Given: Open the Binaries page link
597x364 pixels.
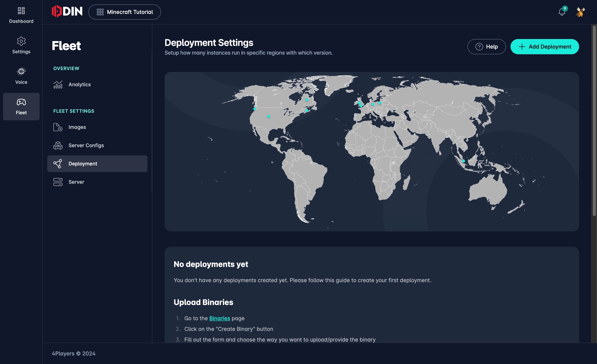Looking at the screenshot, I should point(219,318).
